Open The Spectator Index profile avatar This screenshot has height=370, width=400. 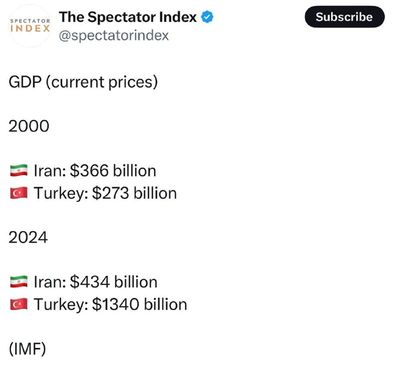tap(30, 26)
